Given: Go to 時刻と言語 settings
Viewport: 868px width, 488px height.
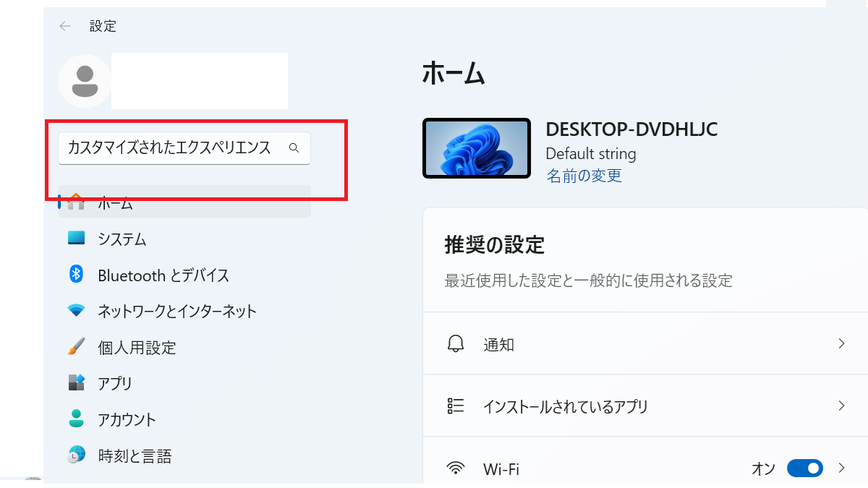Looking at the screenshot, I should 184,455.
